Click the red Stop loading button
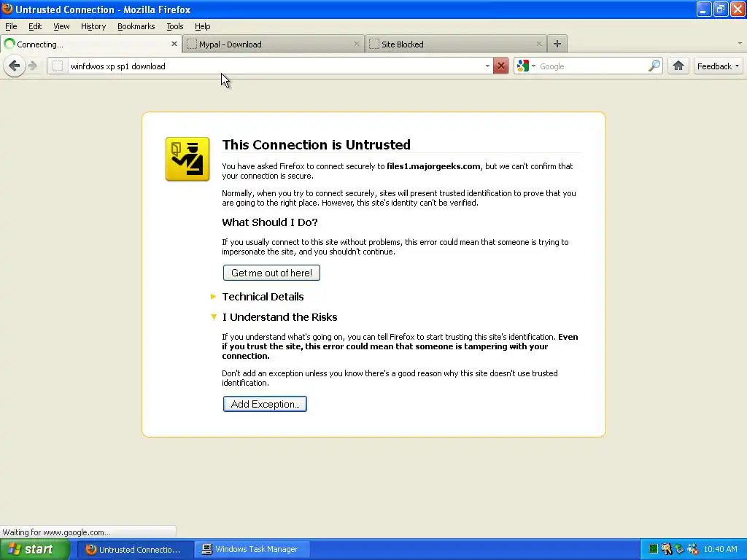The width and height of the screenshot is (747, 560). pyautogui.click(x=500, y=66)
